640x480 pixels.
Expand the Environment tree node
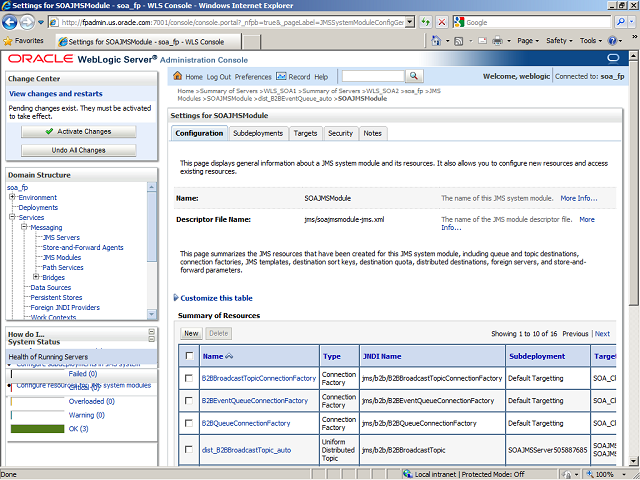[x=12, y=197]
